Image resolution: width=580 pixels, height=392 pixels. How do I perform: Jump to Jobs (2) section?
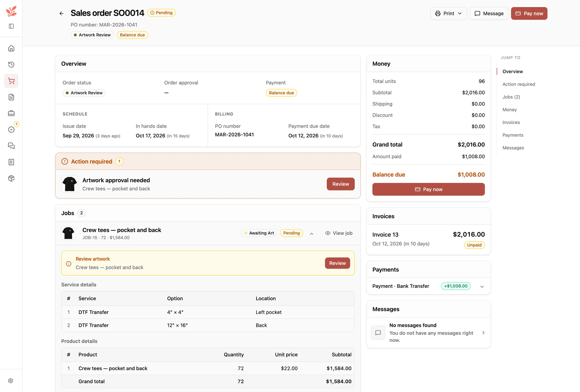pos(511,97)
